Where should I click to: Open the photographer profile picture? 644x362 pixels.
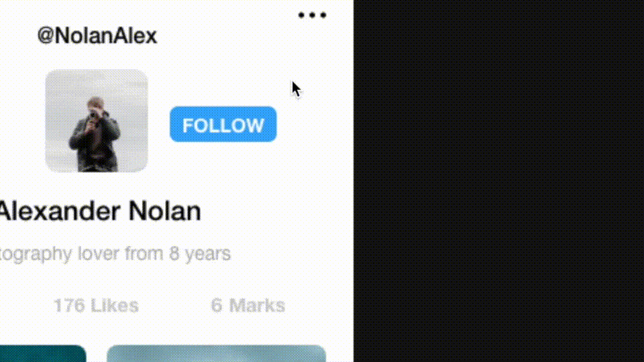pos(97,121)
